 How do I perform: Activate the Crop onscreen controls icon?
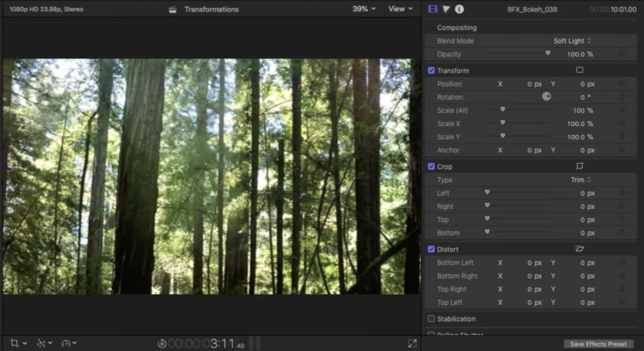tap(580, 166)
